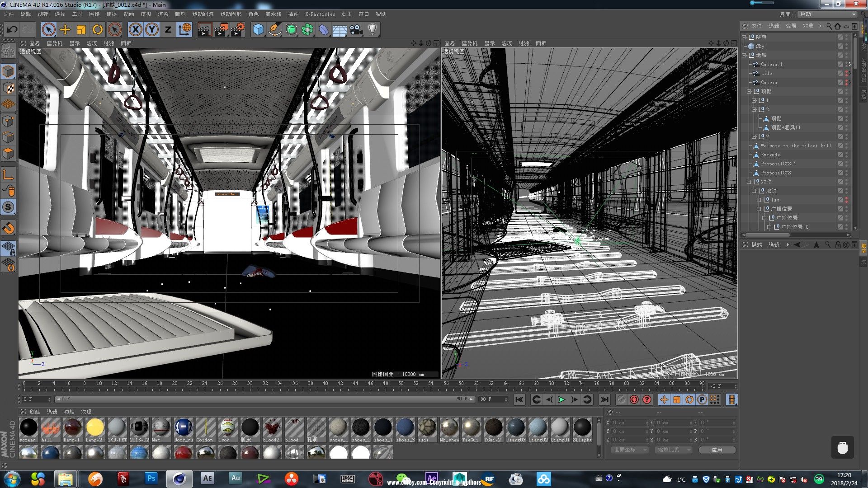Open Edit Render Settings icon
The image size is (868, 488).
pyautogui.click(x=238, y=30)
